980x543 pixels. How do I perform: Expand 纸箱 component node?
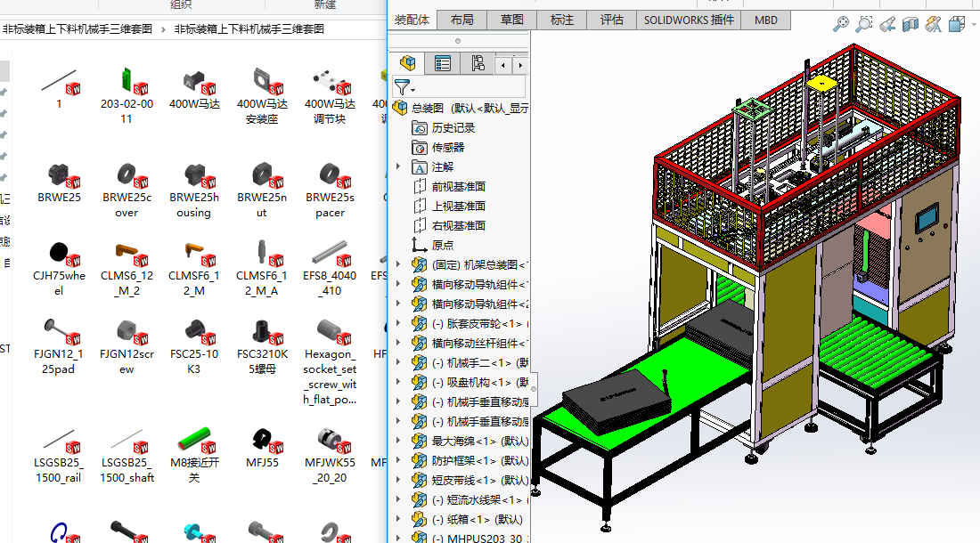click(x=398, y=519)
